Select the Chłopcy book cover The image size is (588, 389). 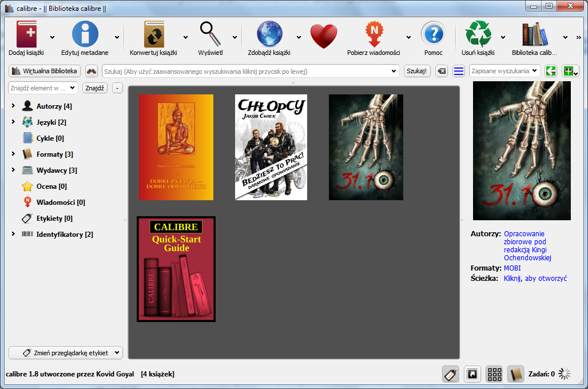(271, 147)
